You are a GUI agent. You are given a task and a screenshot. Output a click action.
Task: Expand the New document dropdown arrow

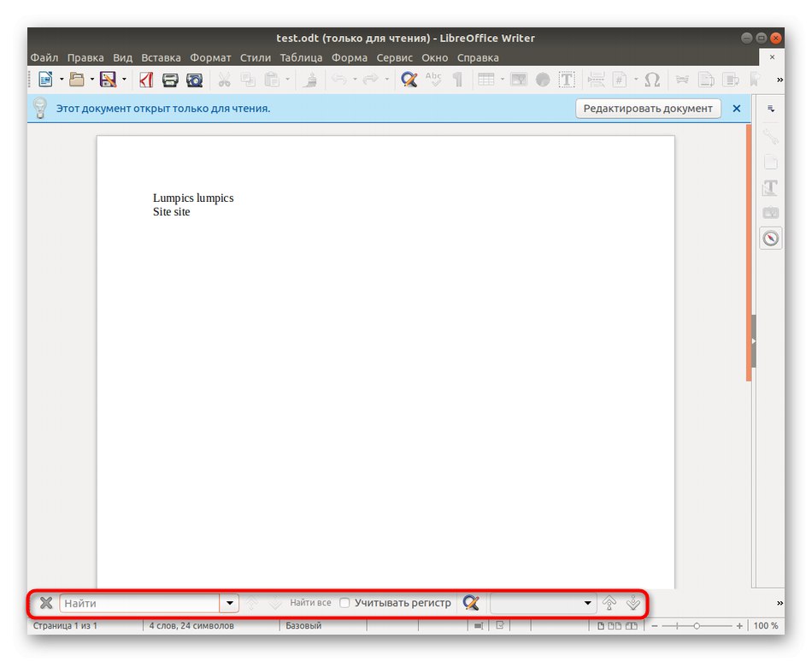tap(61, 79)
